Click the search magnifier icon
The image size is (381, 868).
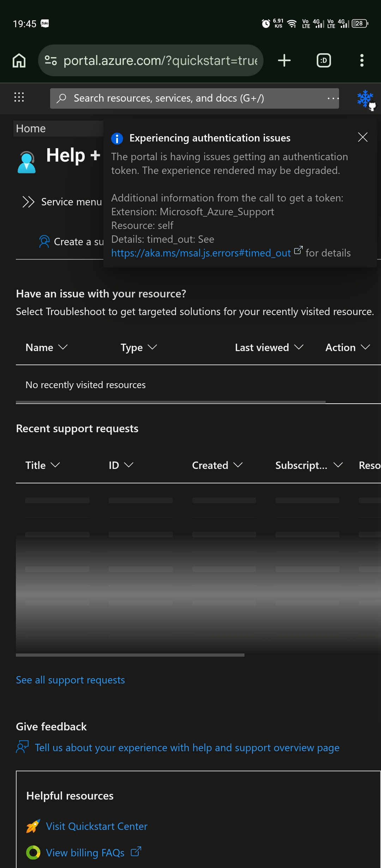click(x=61, y=98)
